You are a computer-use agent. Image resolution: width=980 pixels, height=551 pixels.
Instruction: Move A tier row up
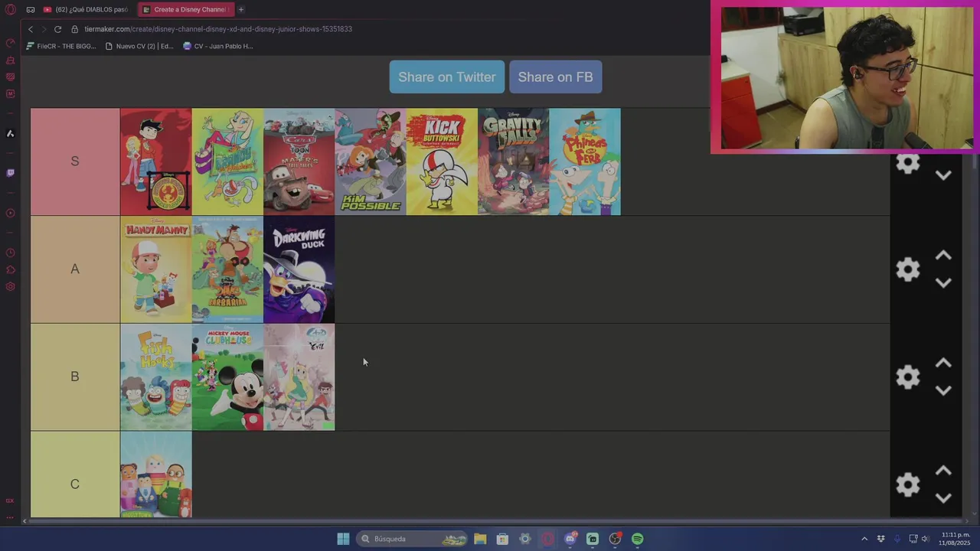click(x=943, y=256)
